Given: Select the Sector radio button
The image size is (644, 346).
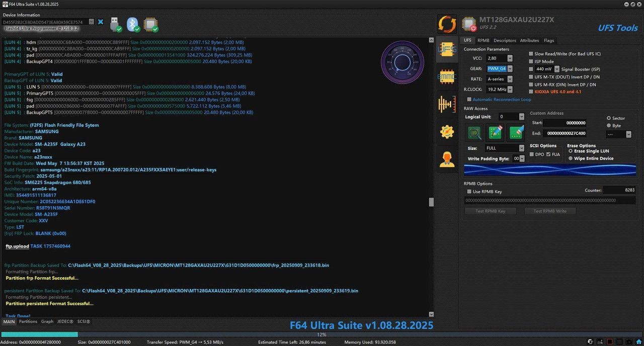Looking at the screenshot, I should (609, 118).
